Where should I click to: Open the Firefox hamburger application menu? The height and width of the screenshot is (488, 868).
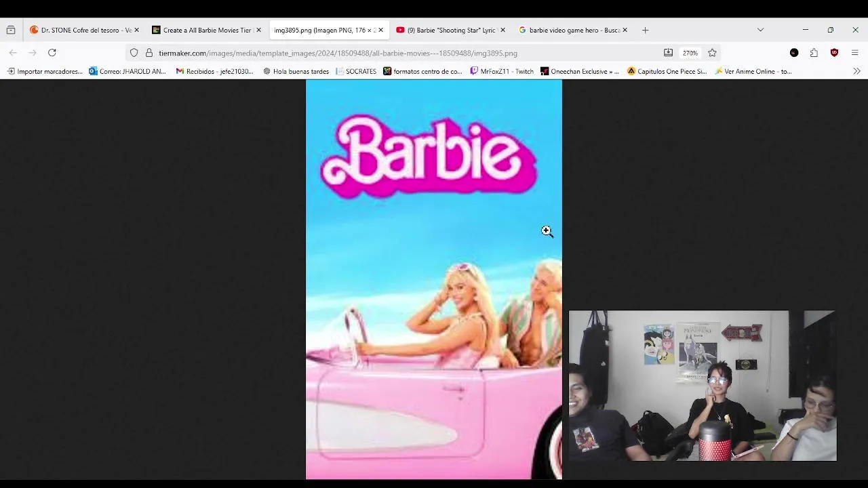pyautogui.click(x=854, y=53)
